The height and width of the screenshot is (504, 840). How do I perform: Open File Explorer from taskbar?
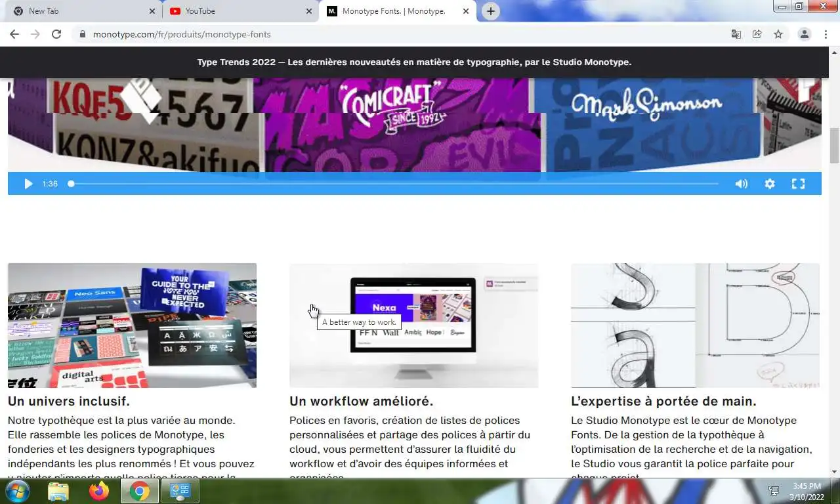[58, 491]
